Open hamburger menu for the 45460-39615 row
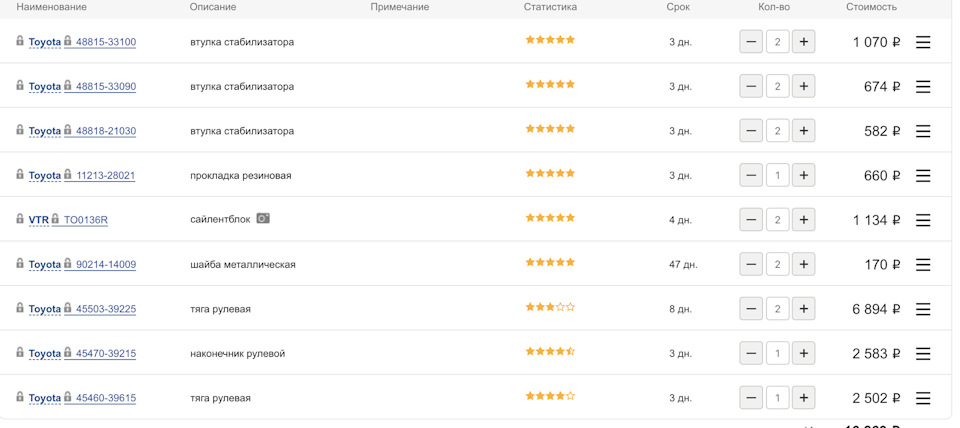Viewport: 960px width, 428px height. pos(923,398)
